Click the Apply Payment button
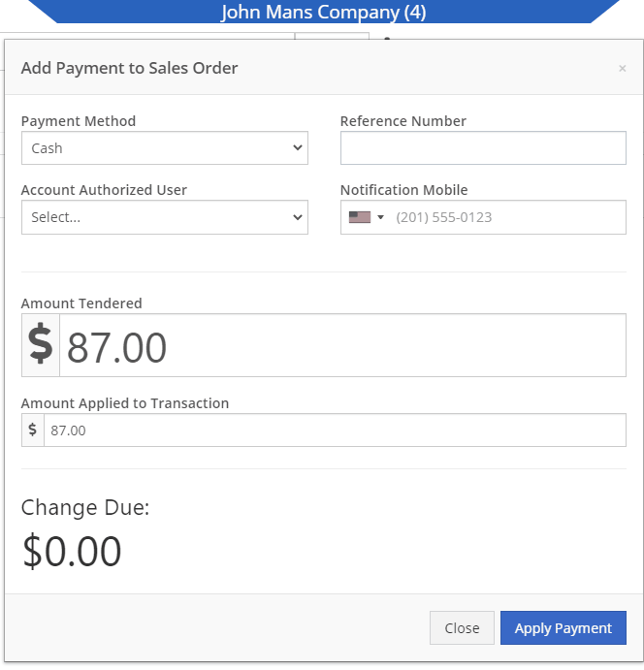This screenshot has width=644, height=670. coord(563,627)
